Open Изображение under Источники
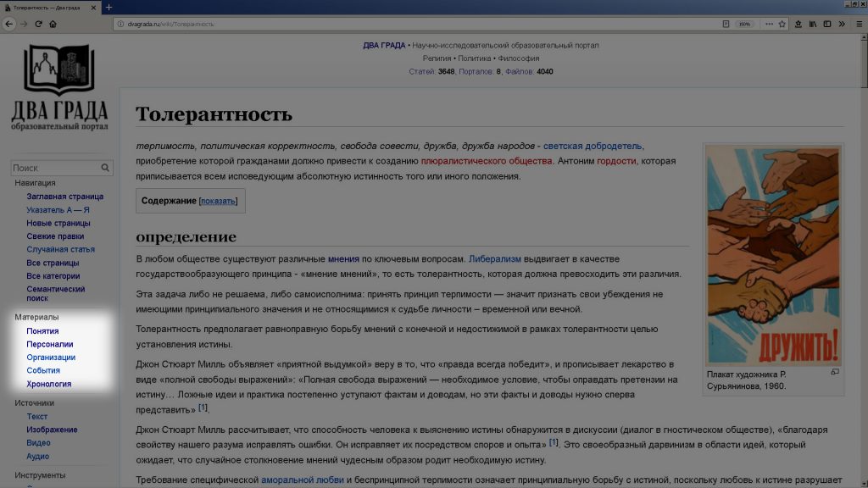Screen dimensions: 868x488 (x=52, y=430)
